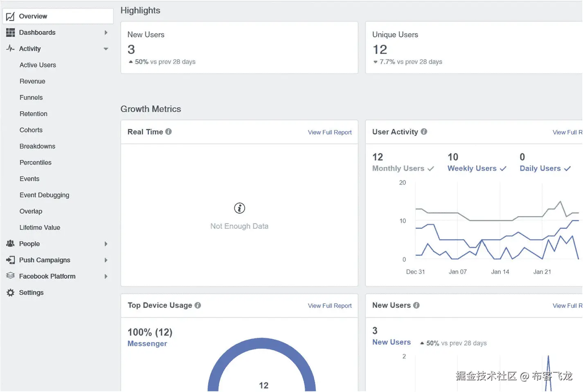Viewport: 583px width, 392px height.
Task: Go to Funnels in sidebar
Action: click(31, 97)
